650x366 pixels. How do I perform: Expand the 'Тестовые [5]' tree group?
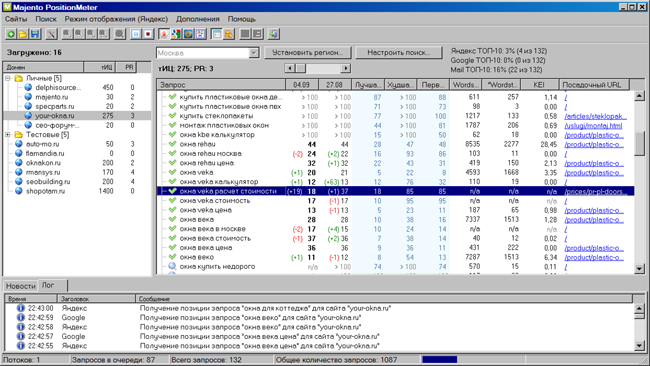(x=7, y=135)
